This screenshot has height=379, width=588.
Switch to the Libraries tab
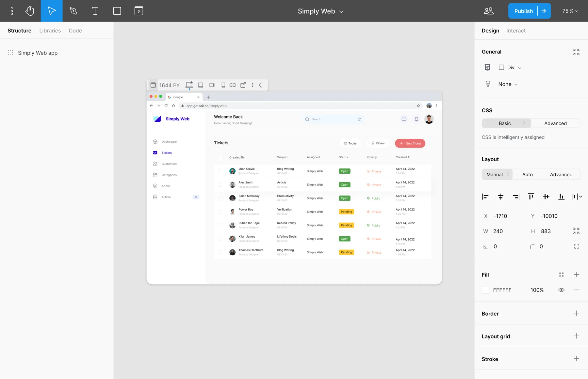click(50, 31)
